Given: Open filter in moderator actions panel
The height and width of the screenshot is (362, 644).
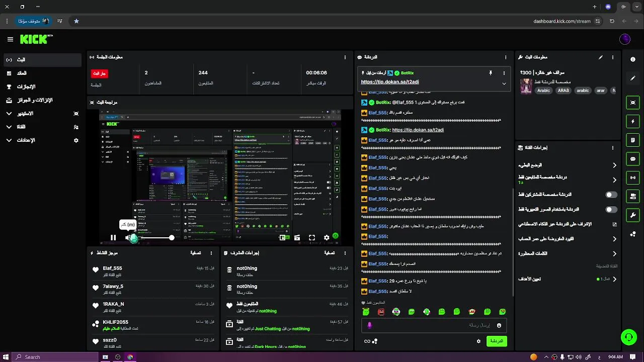Looking at the screenshot, I should click(330, 253).
